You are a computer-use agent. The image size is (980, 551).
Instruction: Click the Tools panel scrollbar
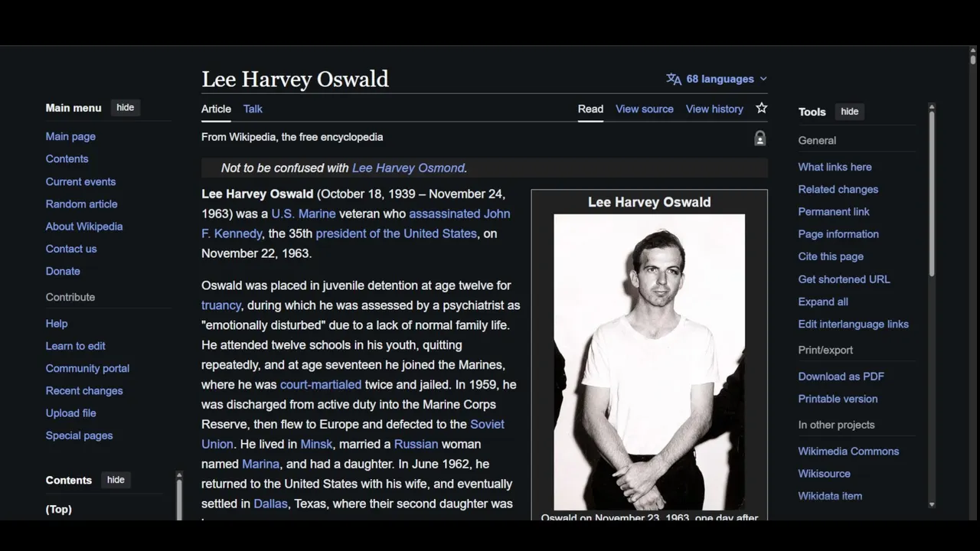(932, 193)
